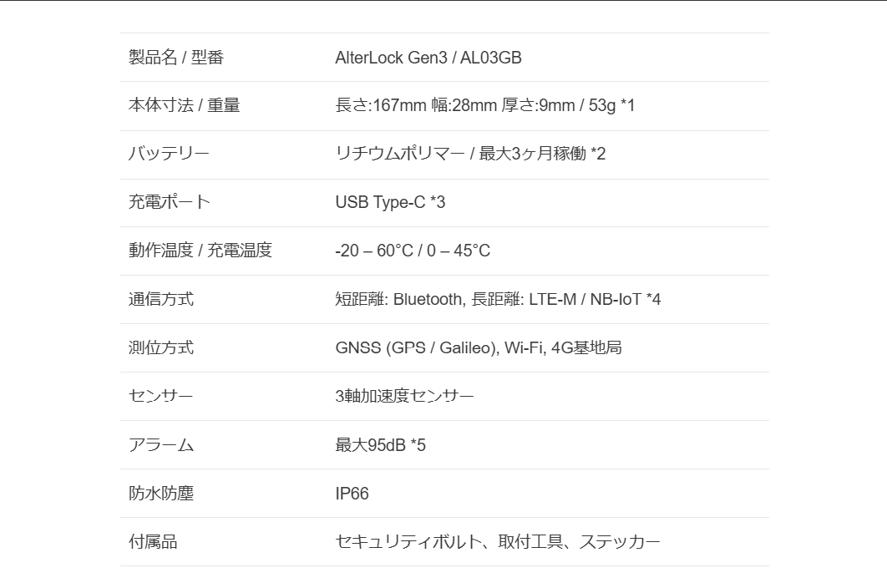Select the 付属品 accessories list text
The image size is (887, 588).
click(498, 542)
